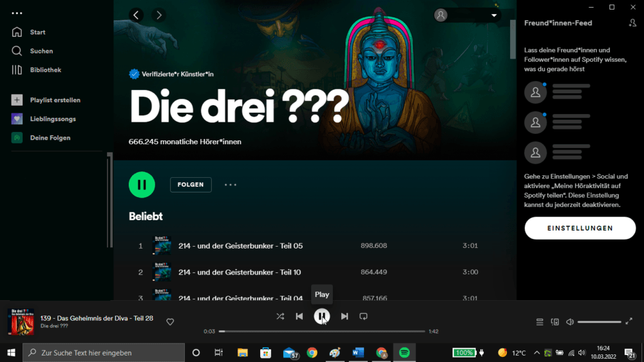Image resolution: width=644 pixels, height=362 pixels.
Task: Click the Windows taskbar search field
Action: [x=104, y=352]
